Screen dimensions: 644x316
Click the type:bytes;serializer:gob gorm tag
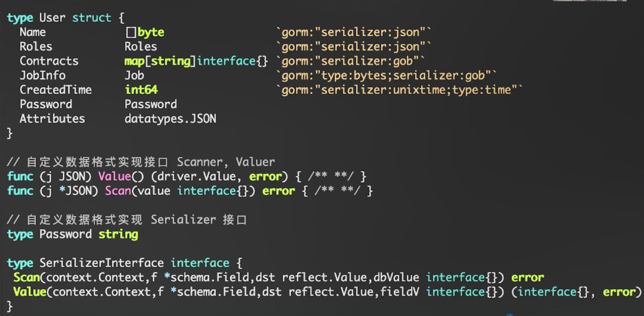point(386,76)
